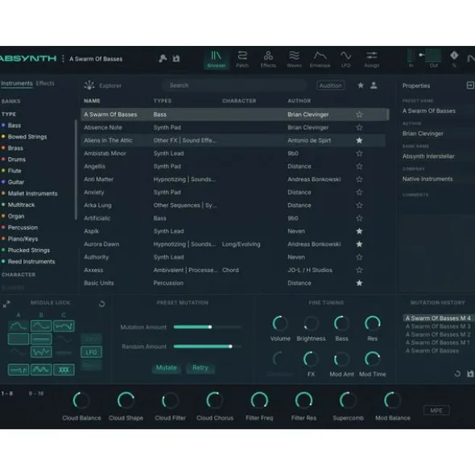Viewport: 475px width, 476px height.
Task: Unfavorite the Aurora Dawn preset
Action: 359,244
